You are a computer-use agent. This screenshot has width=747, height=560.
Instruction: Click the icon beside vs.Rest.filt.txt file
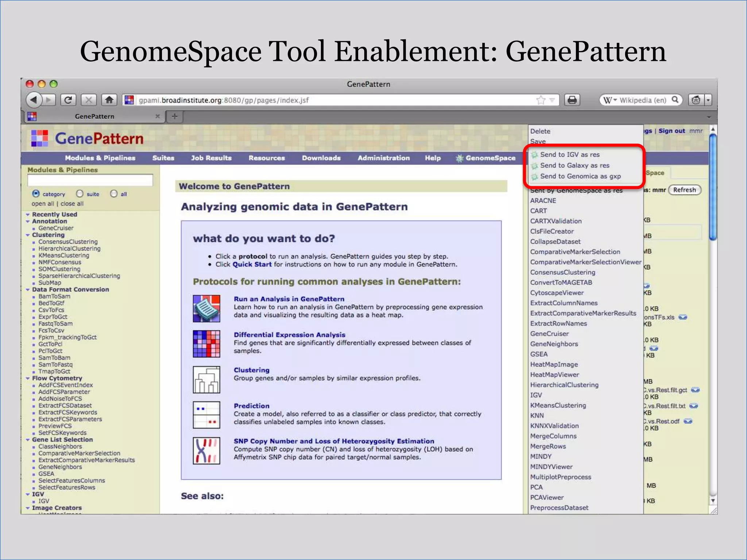(x=694, y=406)
